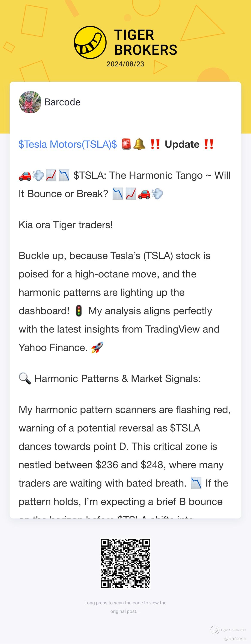251x644 pixels.
Task: Click the red siren emoji
Action: click(126, 144)
